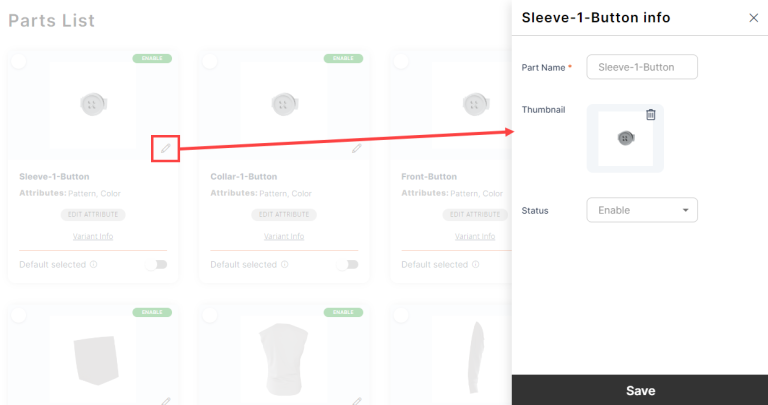Open Variant Info link for Collar-1-Button

pos(284,237)
